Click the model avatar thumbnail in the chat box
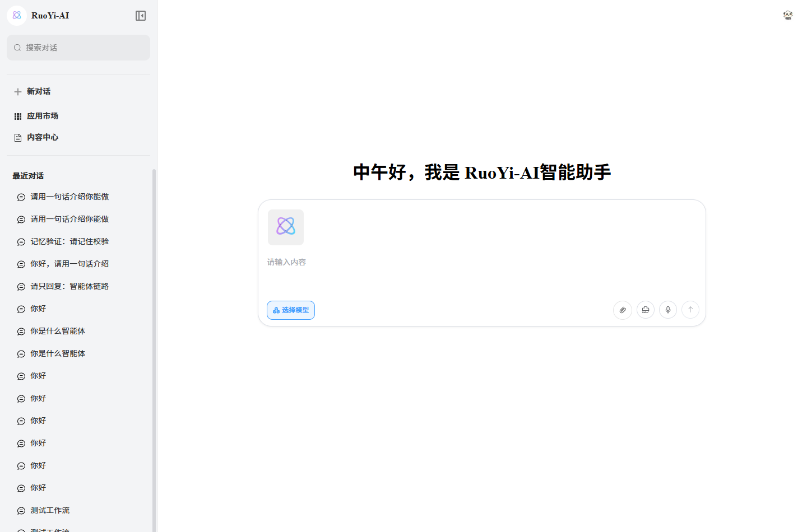Viewport: 807px width, 532px height. (286, 227)
